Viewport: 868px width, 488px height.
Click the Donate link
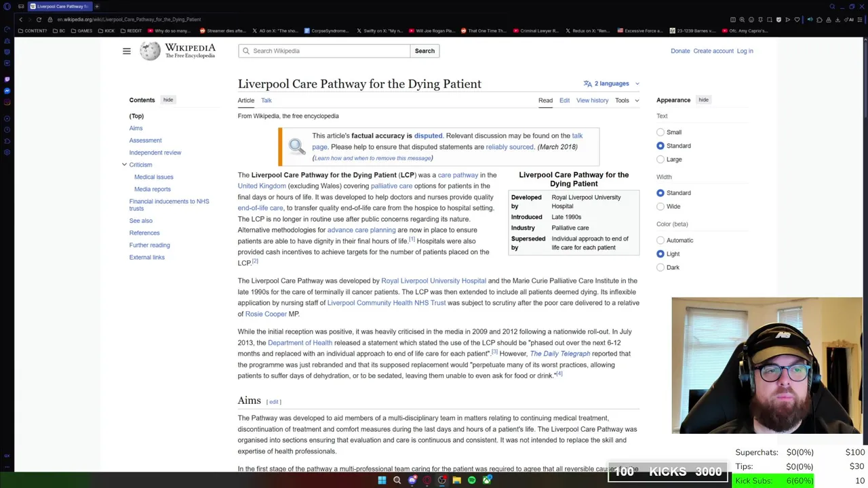click(x=680, y=51)
